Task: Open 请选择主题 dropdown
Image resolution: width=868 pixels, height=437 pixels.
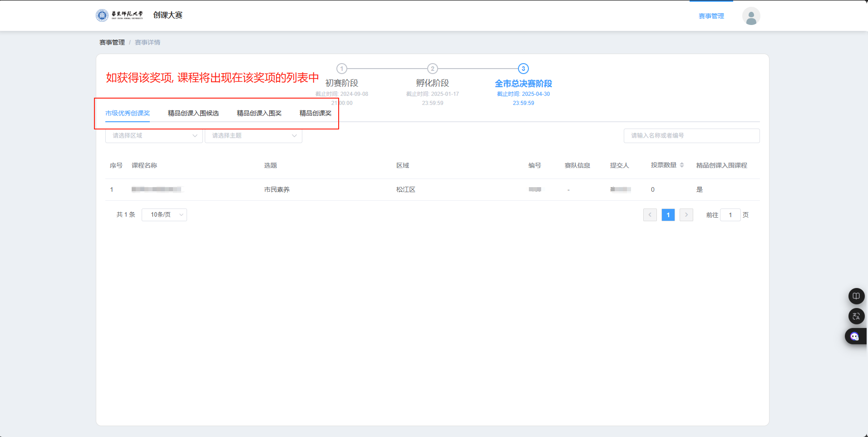Action: point(253,136)
